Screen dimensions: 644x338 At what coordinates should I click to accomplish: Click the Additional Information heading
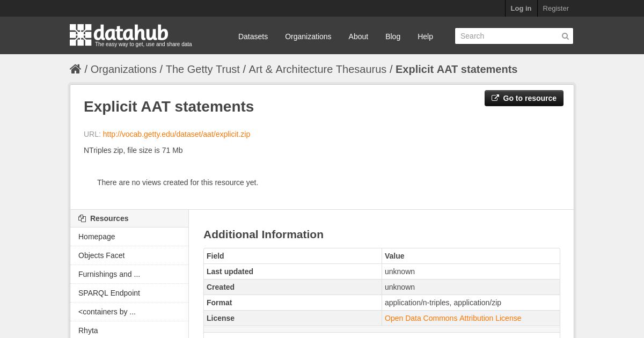click(x=264, y=234)
